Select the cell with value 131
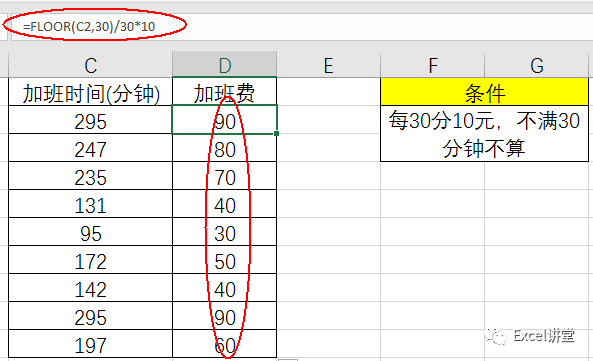 click(x=90, y=204)
